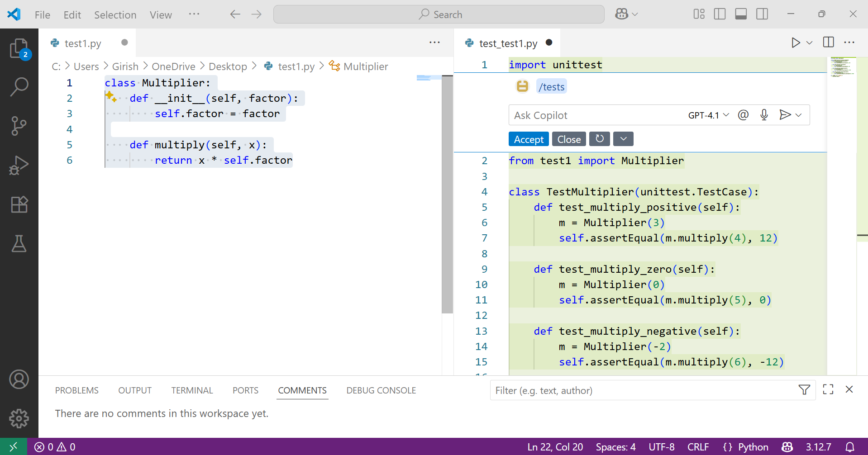Start Copilot voice input with microphone
Image resolution: width=868 pixels, height=455 pixels.
764,115
